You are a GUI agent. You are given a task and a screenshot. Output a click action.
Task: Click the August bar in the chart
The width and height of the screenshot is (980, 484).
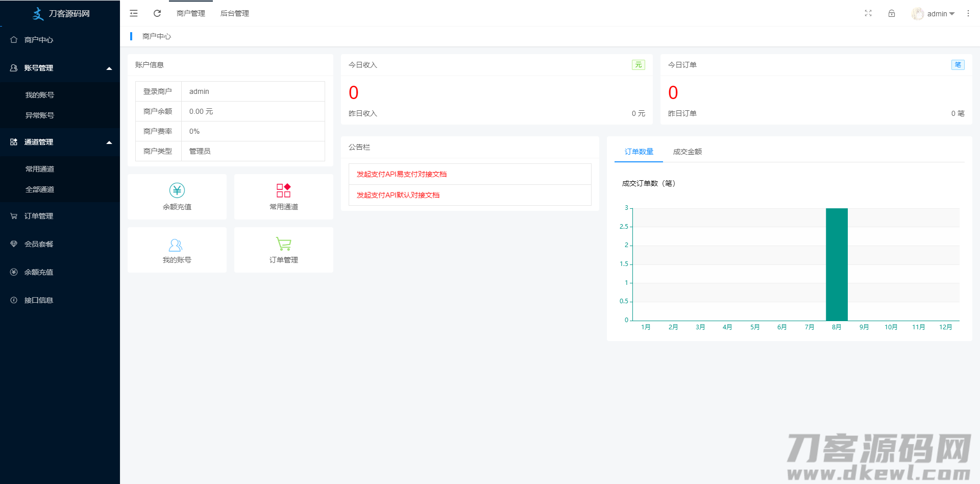tap(837, 264)
